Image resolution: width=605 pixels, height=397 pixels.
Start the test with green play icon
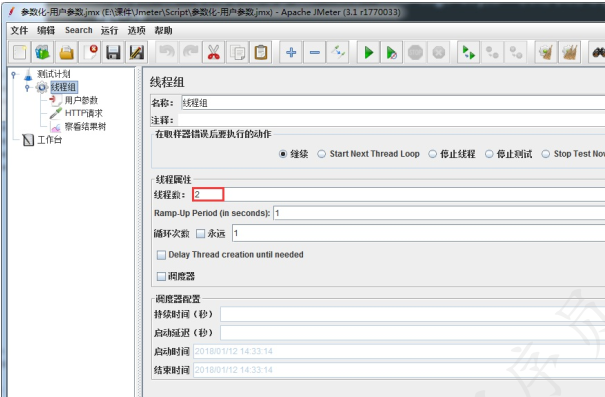coord(368,52)
